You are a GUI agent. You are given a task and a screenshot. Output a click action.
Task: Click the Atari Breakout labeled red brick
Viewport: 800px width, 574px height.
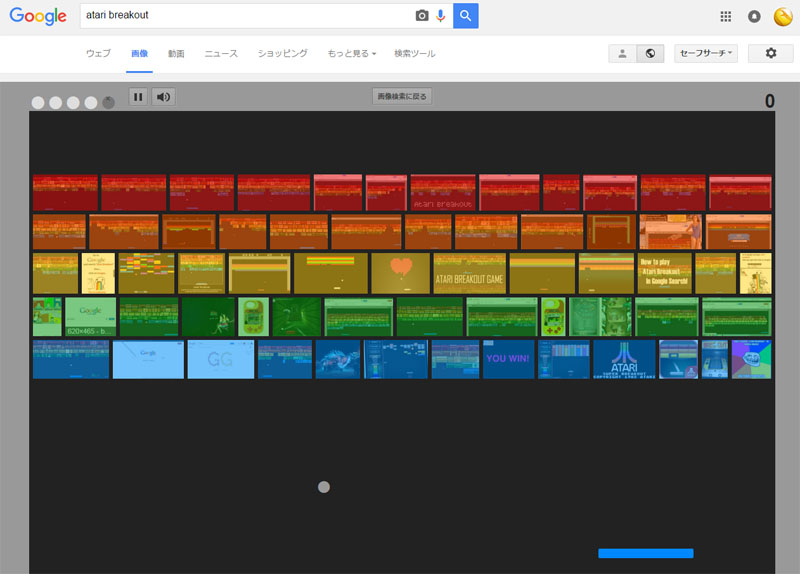[x=443, y=193]
